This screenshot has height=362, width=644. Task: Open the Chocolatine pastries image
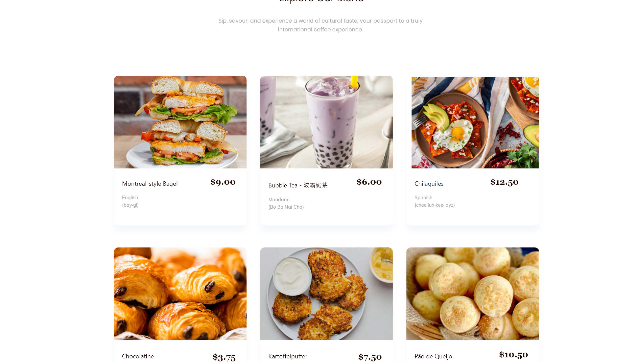point(180,294)
